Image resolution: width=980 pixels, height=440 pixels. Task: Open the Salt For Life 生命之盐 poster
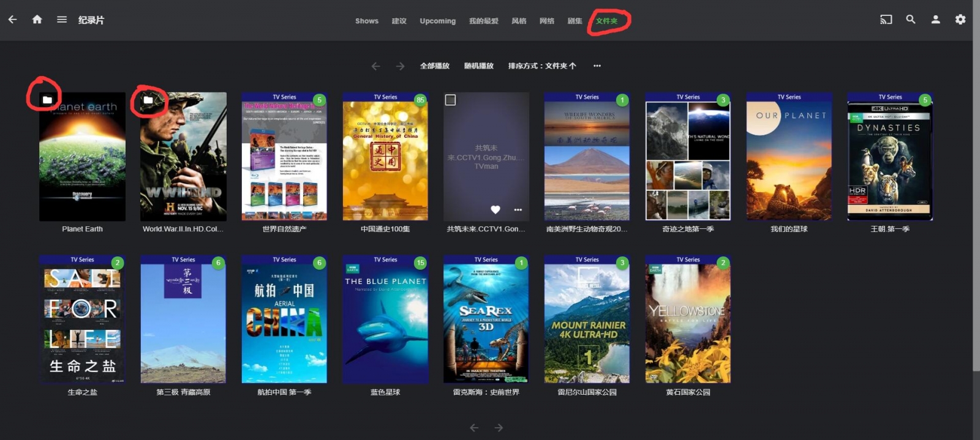click(x=83, y=319)
